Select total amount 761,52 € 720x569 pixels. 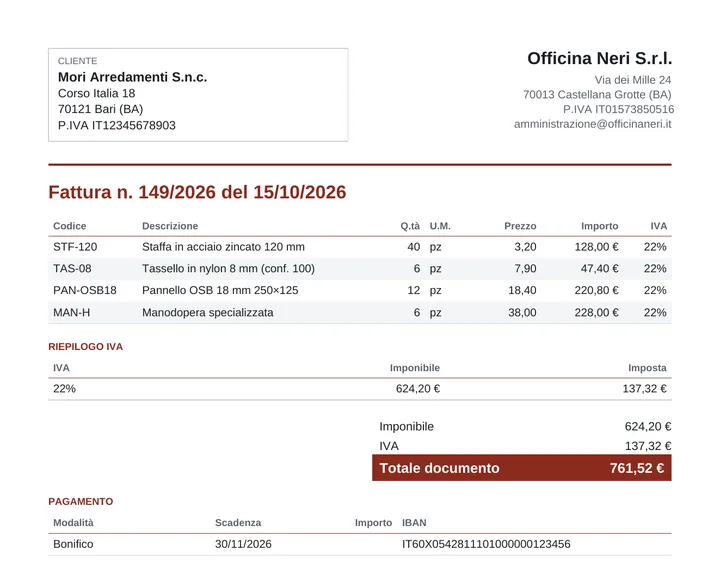pyautogui.click(x=637, y=468)
